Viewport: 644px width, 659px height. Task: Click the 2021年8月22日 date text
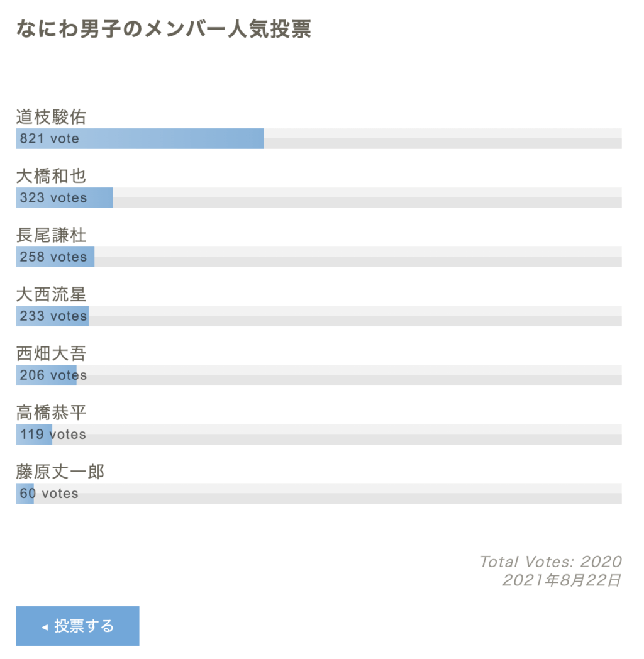562,580
